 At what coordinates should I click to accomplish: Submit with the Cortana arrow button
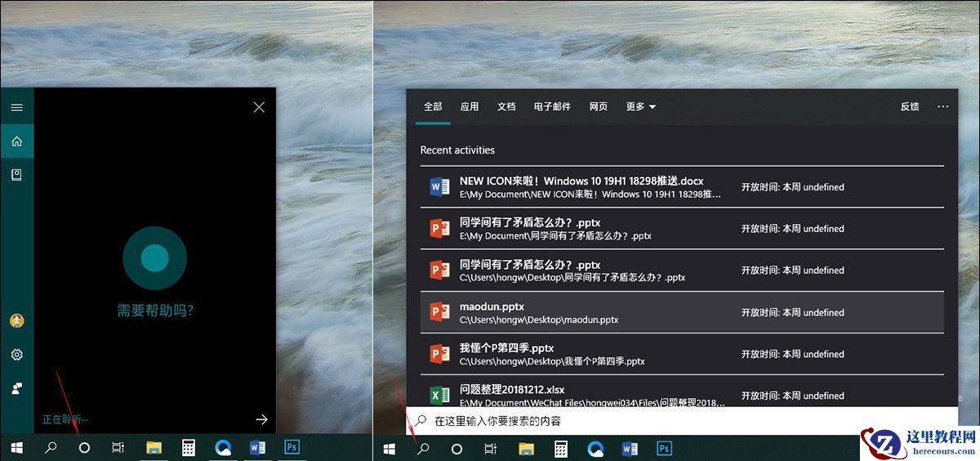[261, 419]
